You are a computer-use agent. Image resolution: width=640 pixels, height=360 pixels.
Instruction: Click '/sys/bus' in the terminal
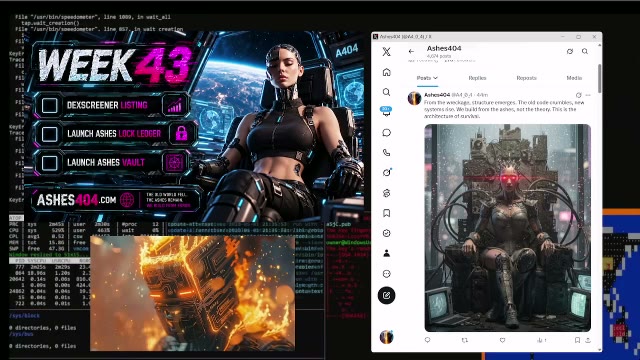pyautogui.click(x=21, y=334)
